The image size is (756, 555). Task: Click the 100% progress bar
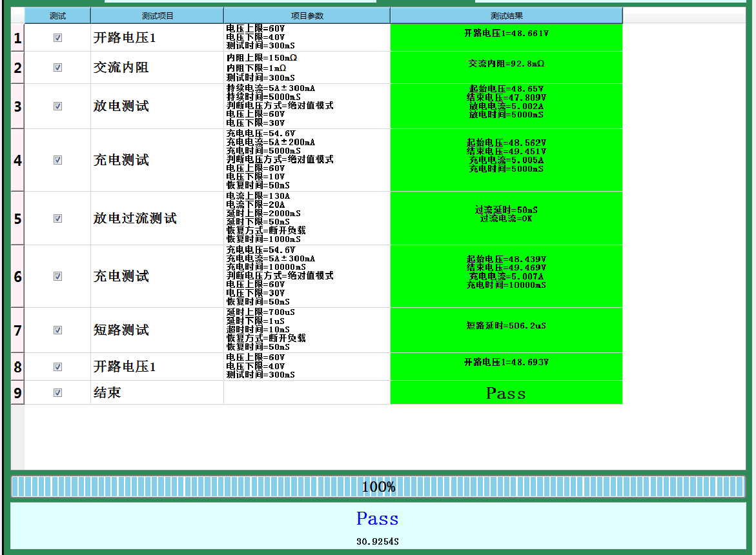point(378,487)
